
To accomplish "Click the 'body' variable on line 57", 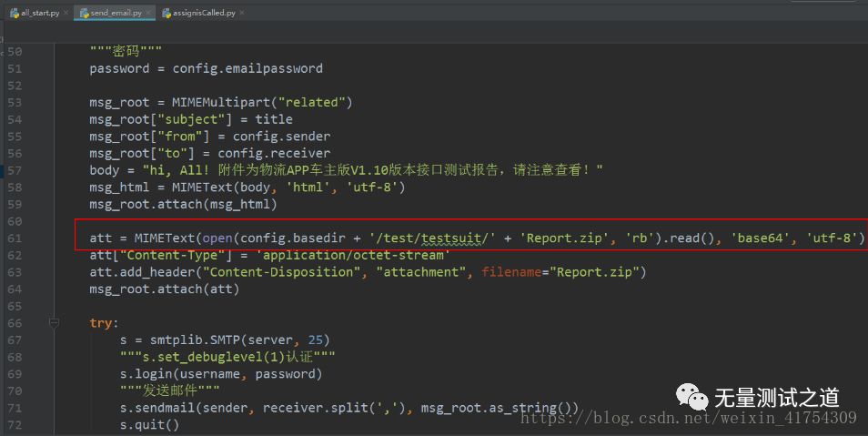I will (105, 170).
